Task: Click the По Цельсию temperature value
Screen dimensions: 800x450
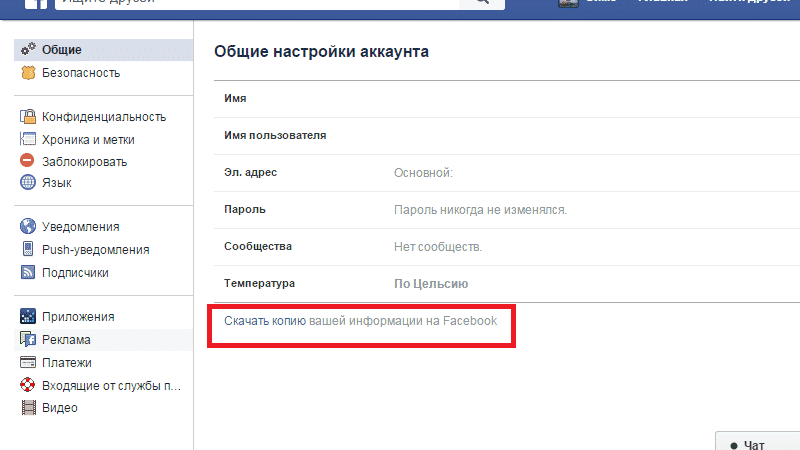Action: click(x=431, y=284)
